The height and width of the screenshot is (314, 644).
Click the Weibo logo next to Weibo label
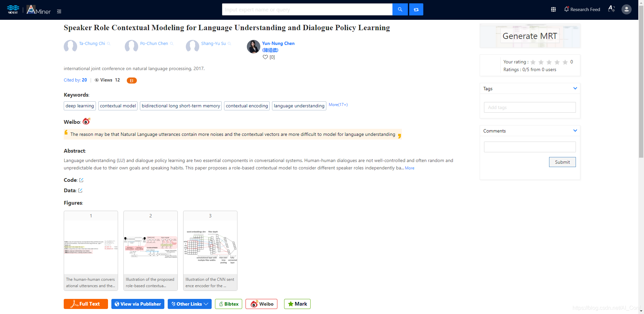87,121
